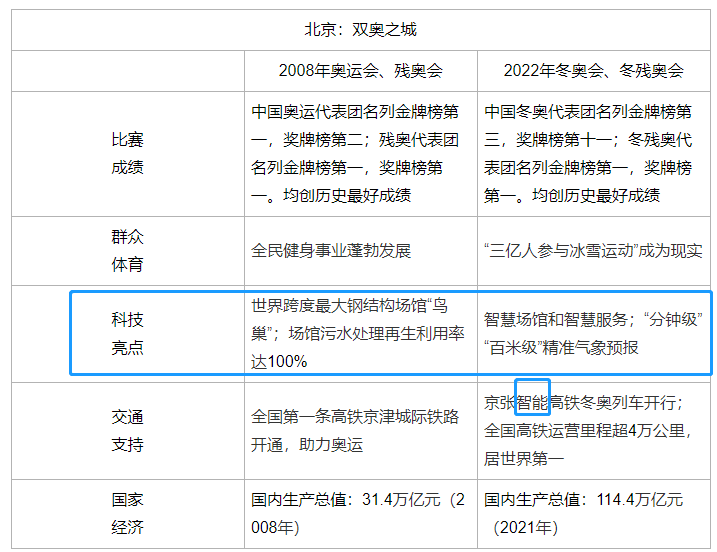Image resolution: width=717 pixels, height=552 pixels.
Task: Click the row label 交通支持
Action: pos(128,431)
